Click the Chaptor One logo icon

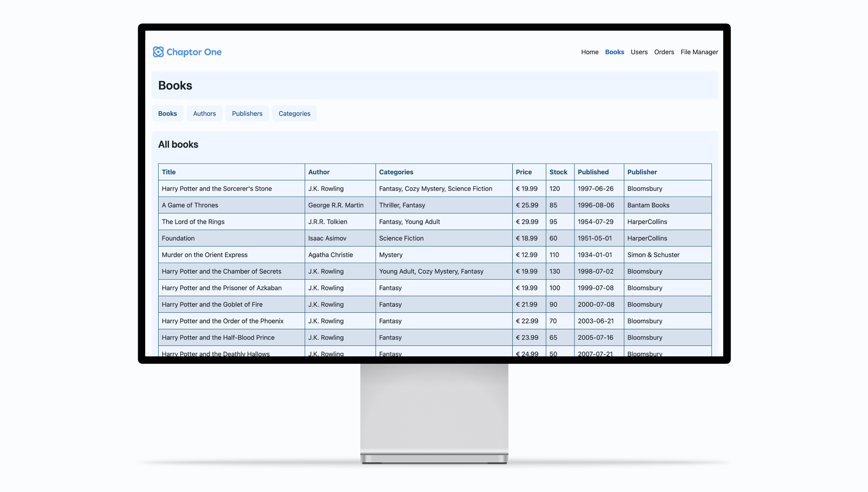tap(158, 52)
